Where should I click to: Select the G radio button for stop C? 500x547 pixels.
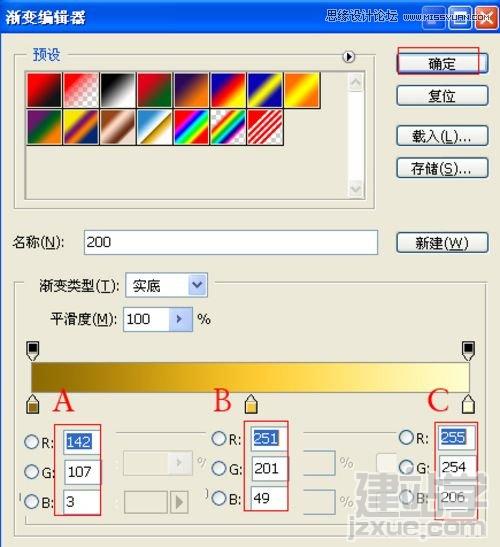(x=406, y=467)
